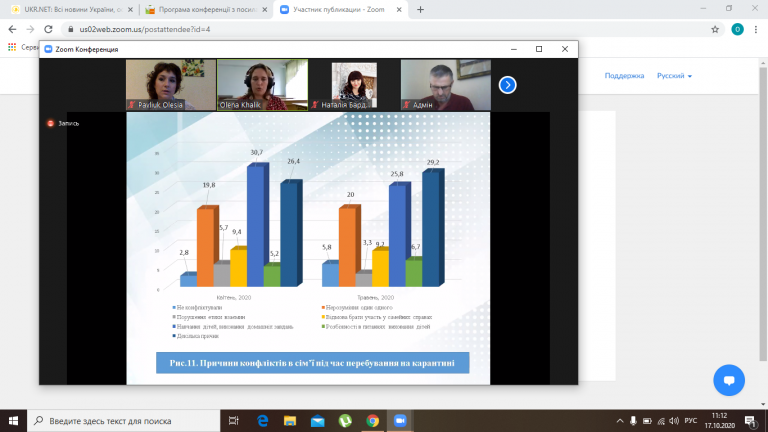The height and width of the screenshot is (432, 768).
Task: Reload the Zoom page
Action: (48, 29)
